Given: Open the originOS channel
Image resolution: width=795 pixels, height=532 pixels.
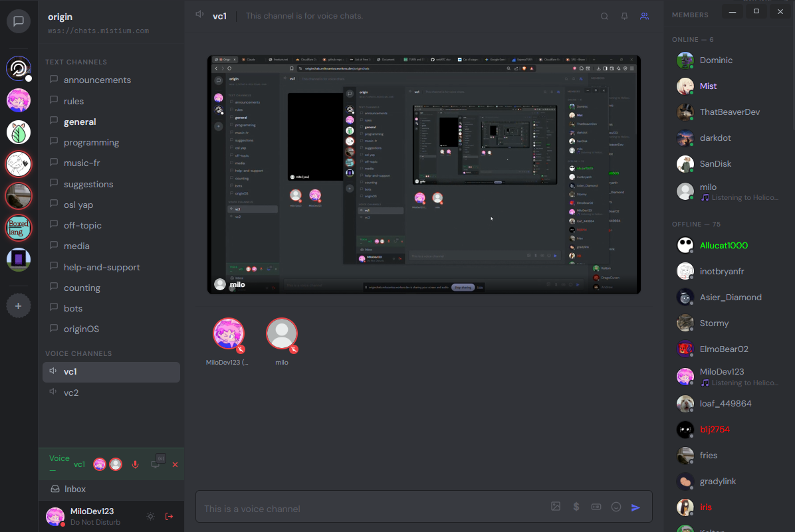Looking at the screenshot, I should (111, 329).
